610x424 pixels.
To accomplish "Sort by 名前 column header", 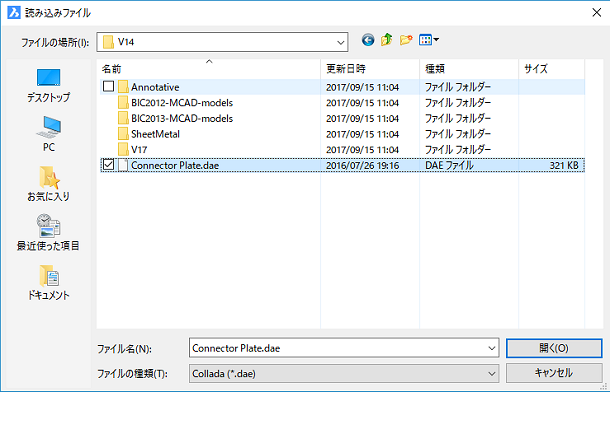I will click(209, 69).
